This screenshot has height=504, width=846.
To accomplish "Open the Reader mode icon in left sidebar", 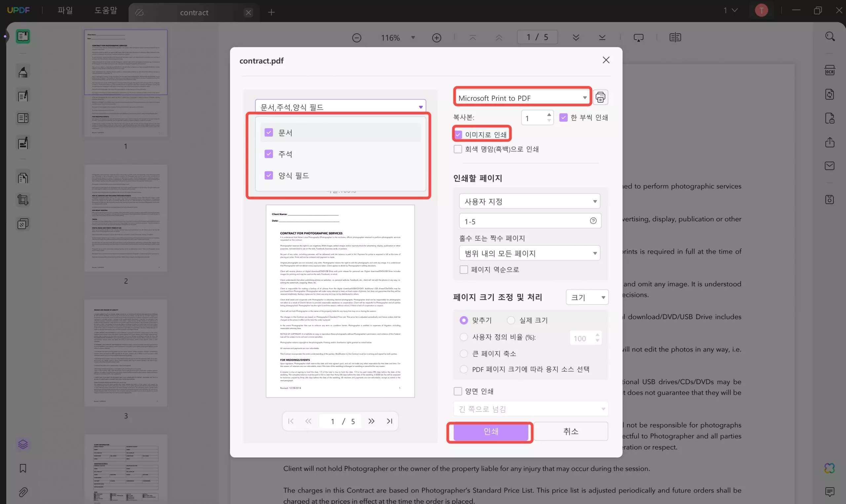I will coord(23,36).
